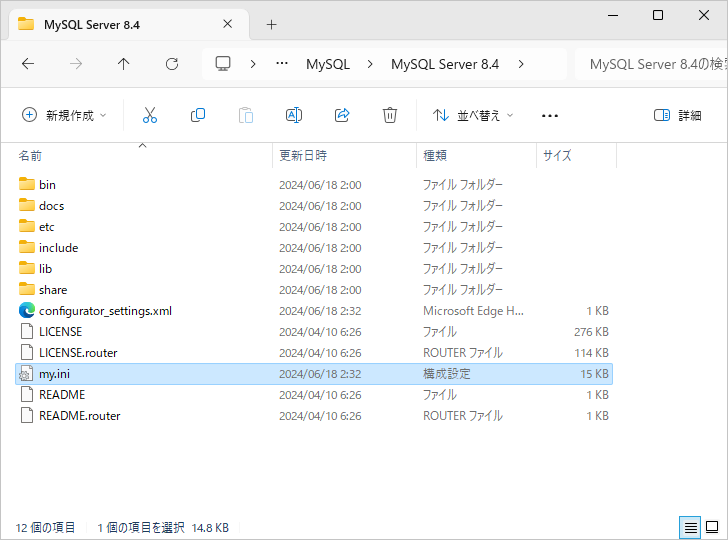This screenshot has width=728, height=540.
Task: Go up one folder level
Action: click(x=124, y=64)
